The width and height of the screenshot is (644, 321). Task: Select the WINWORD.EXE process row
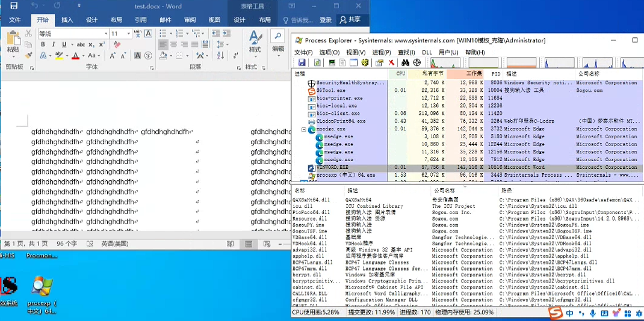coord(467,167)
